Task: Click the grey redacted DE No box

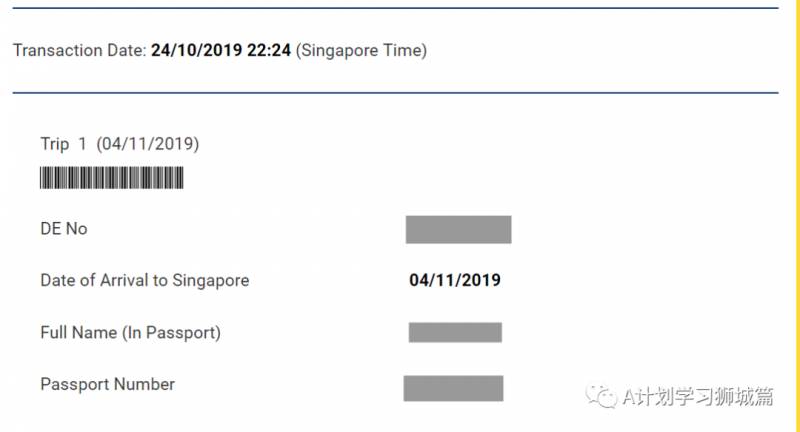Action: pyautogui.click(x=458, y=229)
